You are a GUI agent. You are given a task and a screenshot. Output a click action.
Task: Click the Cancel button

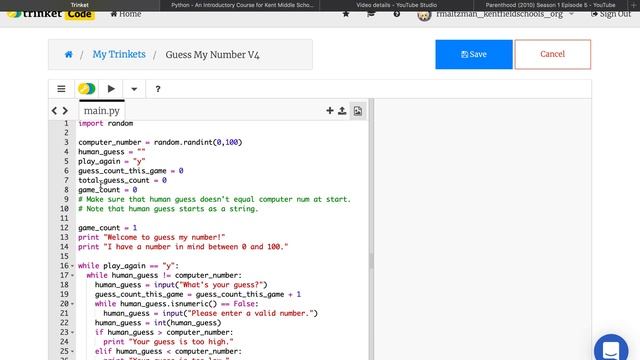[553, 54]
